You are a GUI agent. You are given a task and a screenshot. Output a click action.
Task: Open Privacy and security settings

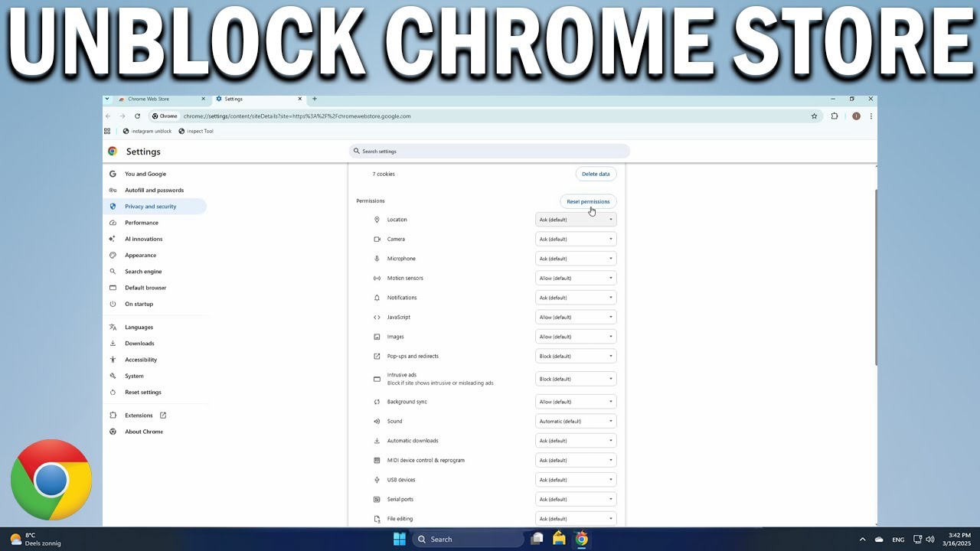(x=155, y=207)
